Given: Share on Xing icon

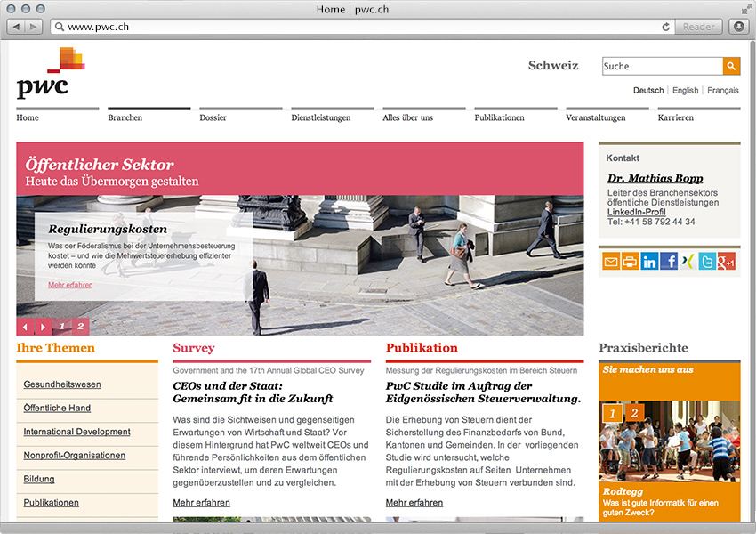Looking at the screenshot, I should pyautogui.click(x=688, y=262).
